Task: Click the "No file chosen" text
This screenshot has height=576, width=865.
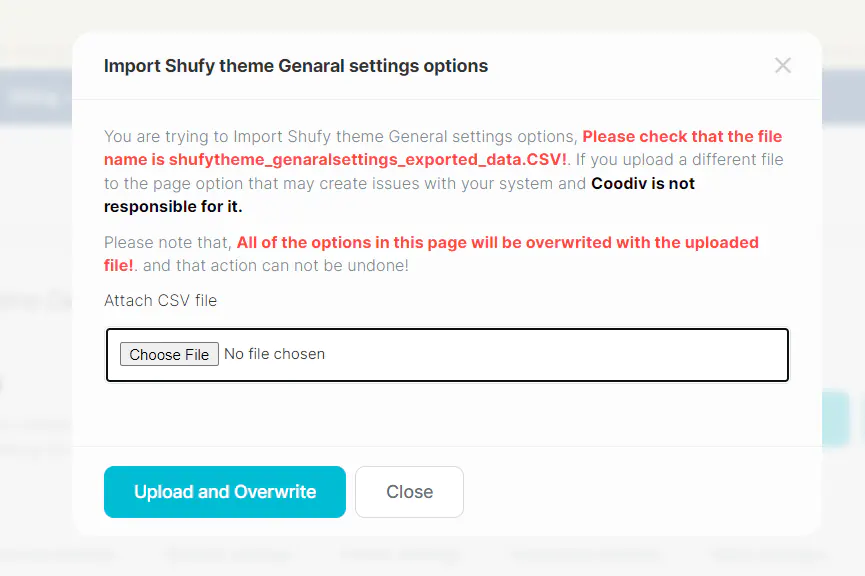Action: [274, 354]
